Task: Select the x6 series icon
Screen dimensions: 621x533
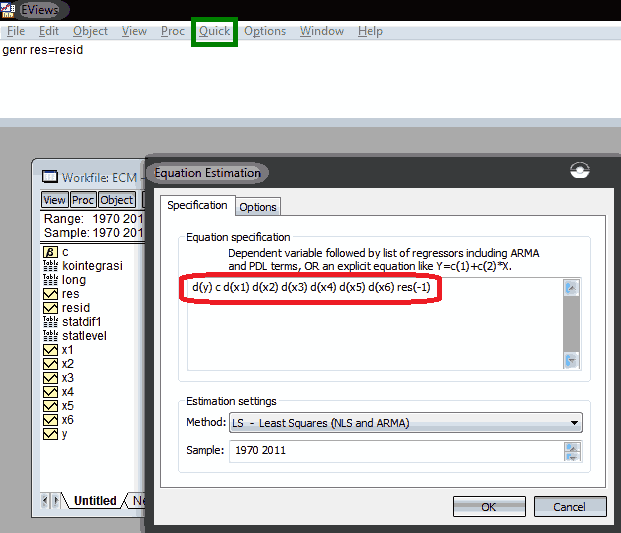Action: coord(50,420)
